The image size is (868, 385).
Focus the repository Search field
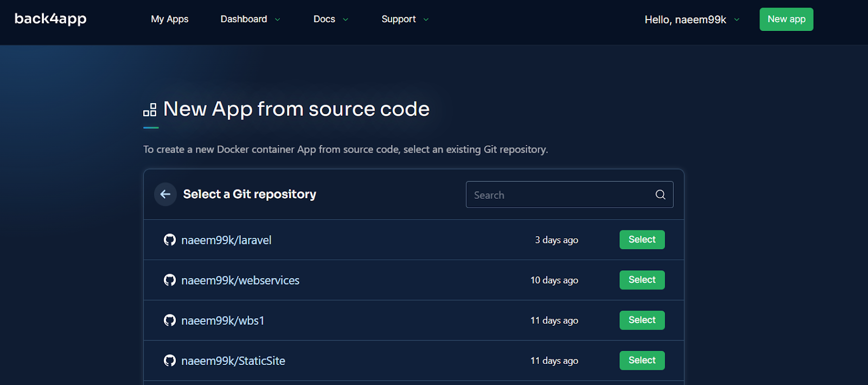[570, 194]
